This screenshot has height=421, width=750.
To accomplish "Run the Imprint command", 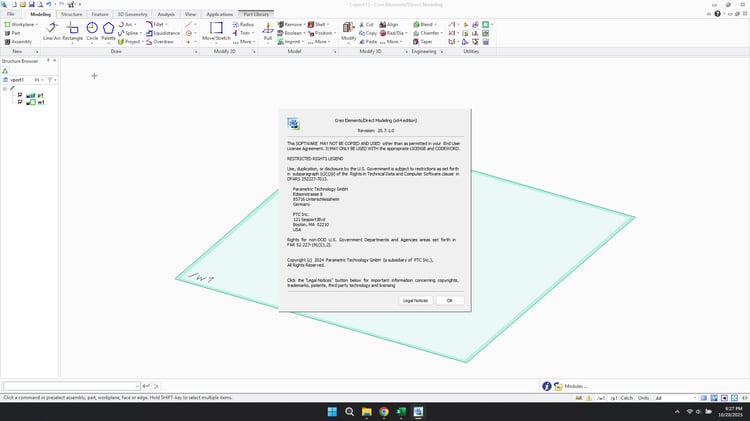I will click(290, 42).
